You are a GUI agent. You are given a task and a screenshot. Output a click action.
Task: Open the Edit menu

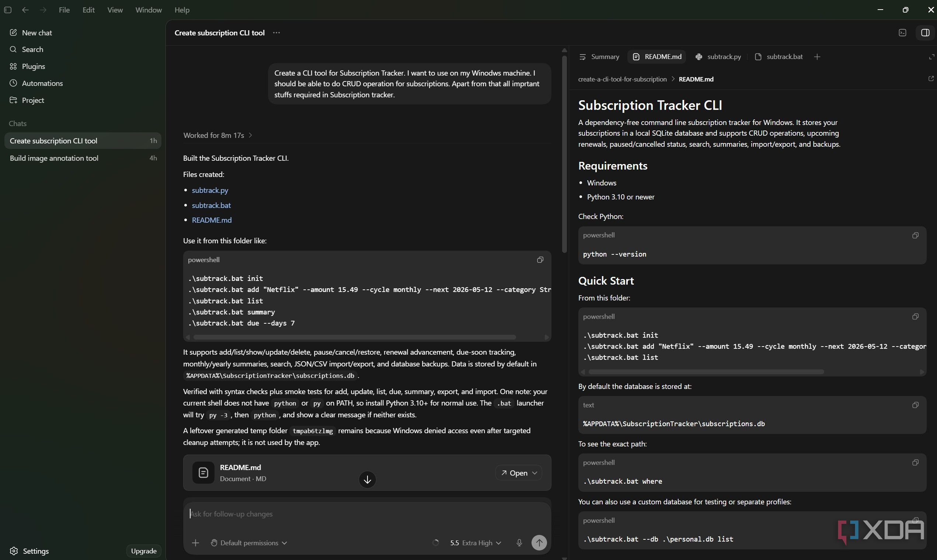88,10
